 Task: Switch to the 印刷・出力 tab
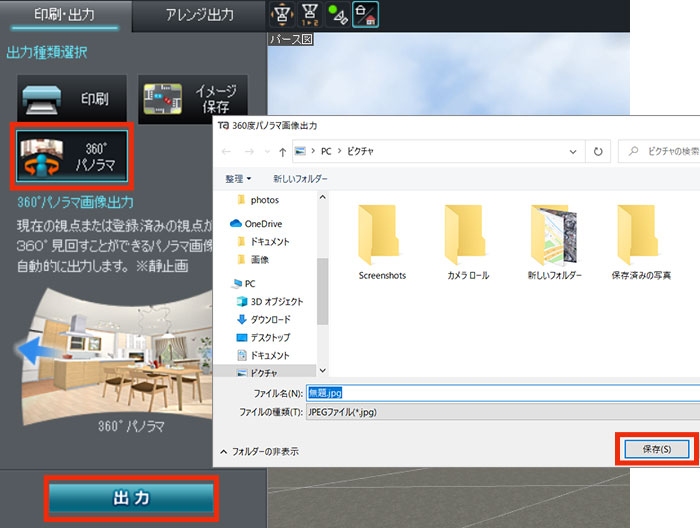(x=65, y=15)
